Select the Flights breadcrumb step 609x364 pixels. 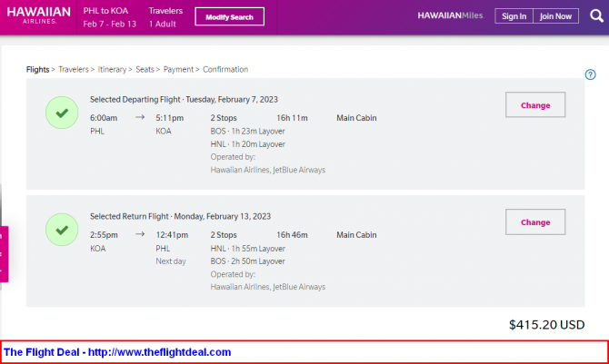(37, 70)
